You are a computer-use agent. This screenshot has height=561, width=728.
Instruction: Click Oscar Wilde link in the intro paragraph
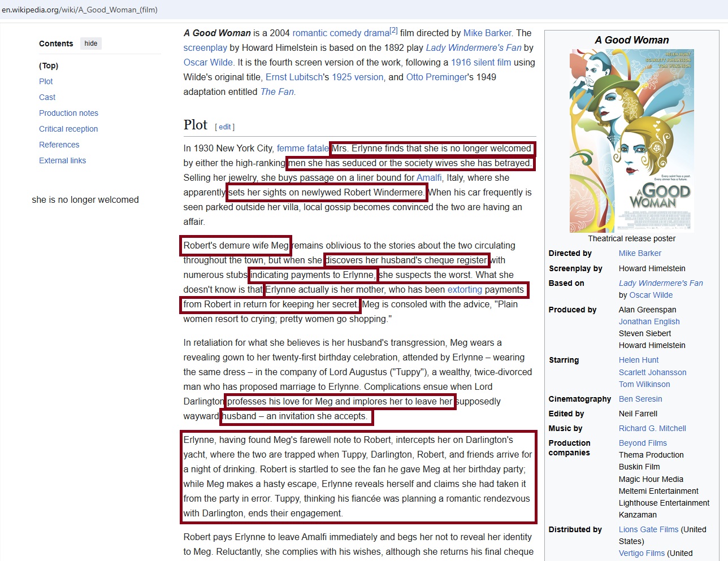(x=208, y=63)
